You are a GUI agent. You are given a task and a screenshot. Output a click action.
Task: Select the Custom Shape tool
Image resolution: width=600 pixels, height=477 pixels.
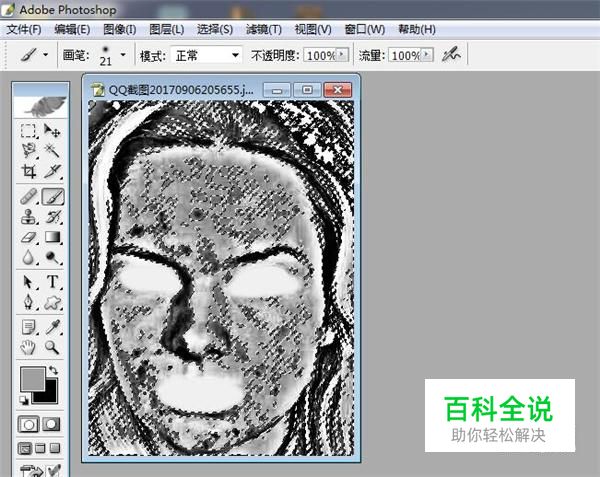(52, 303)
